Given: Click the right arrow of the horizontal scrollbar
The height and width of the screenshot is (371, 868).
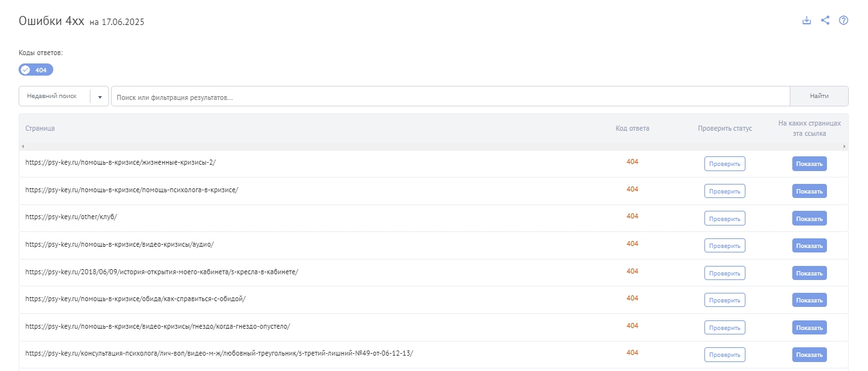Looking at the screenshot, I should 844,147.
